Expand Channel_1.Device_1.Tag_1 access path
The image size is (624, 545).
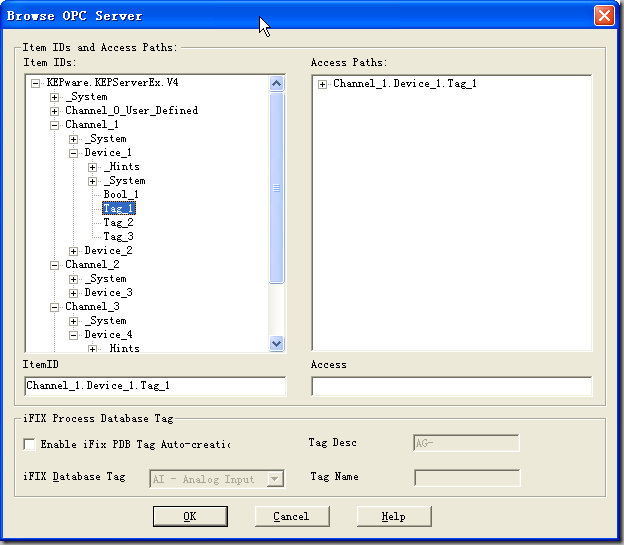322,84
